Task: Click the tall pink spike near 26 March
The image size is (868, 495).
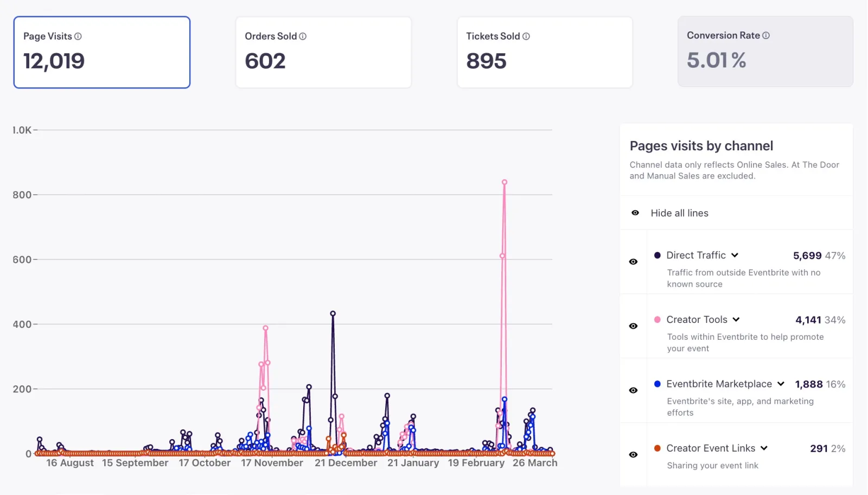Action: pyautogui.click(x=503, y=182)
